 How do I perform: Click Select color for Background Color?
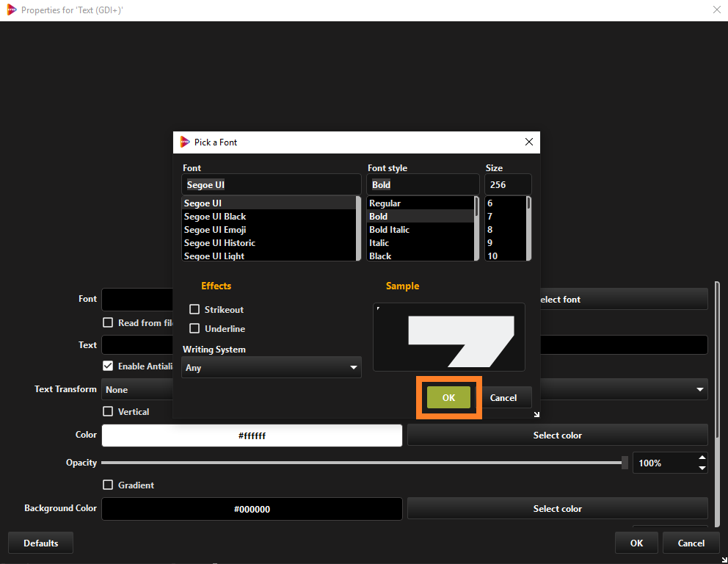pos(557,509)
